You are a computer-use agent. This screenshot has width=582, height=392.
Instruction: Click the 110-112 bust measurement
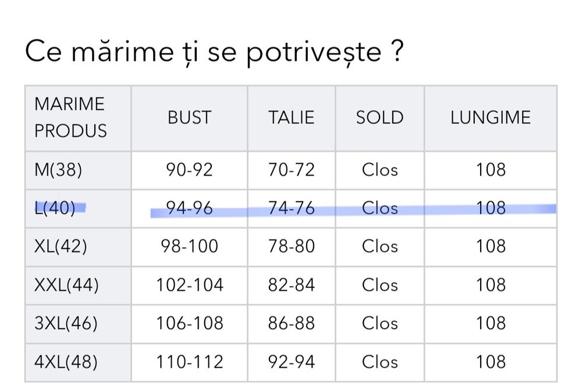(x=189, y=362)
